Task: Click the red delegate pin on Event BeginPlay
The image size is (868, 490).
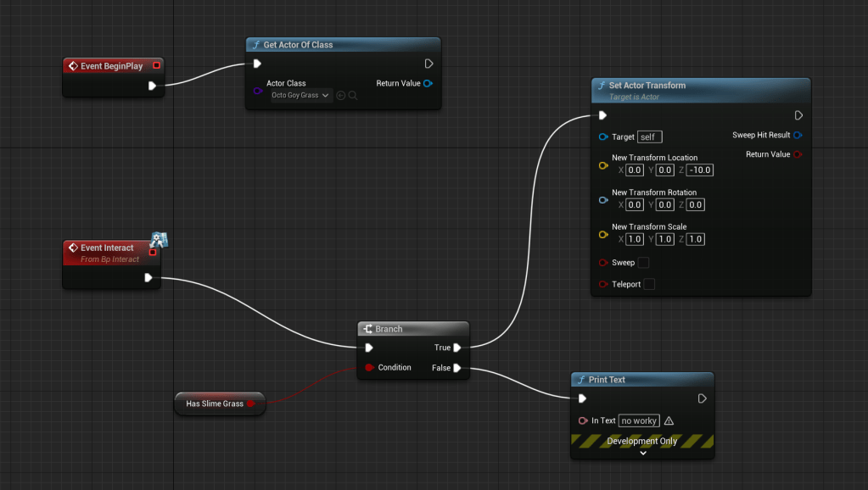Action: coord(156,66)
